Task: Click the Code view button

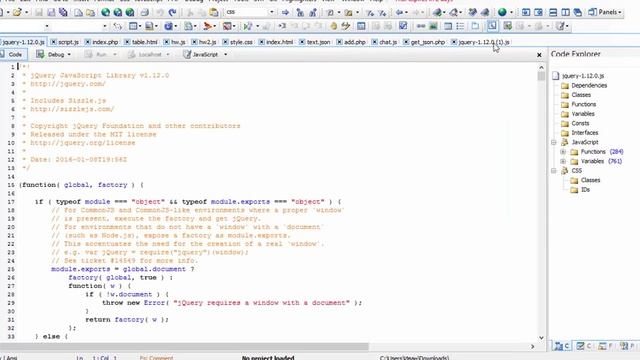Action: point(13,55)
